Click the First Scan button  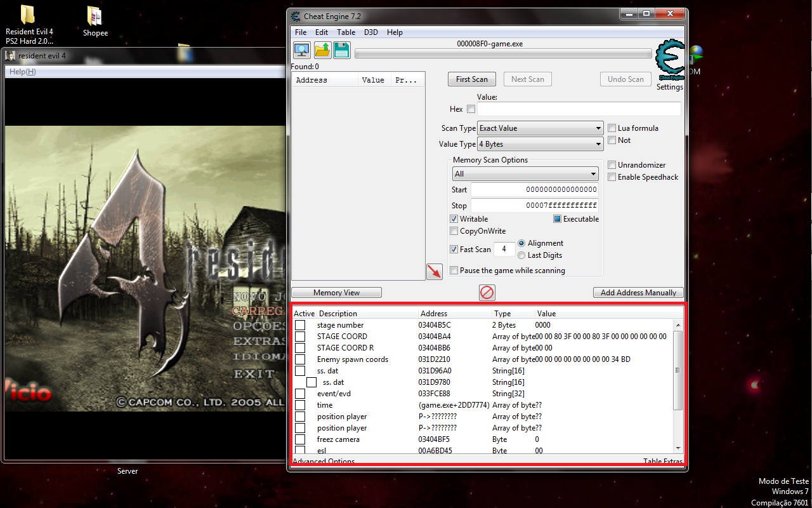(x=472, y=79)
